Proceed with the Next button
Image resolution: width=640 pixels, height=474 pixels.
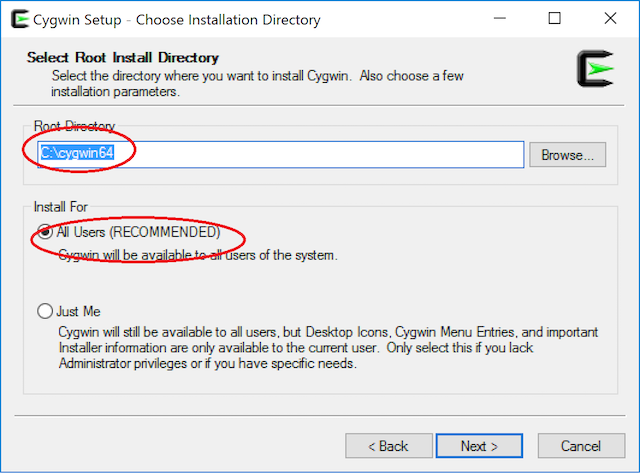pos(479,446)
